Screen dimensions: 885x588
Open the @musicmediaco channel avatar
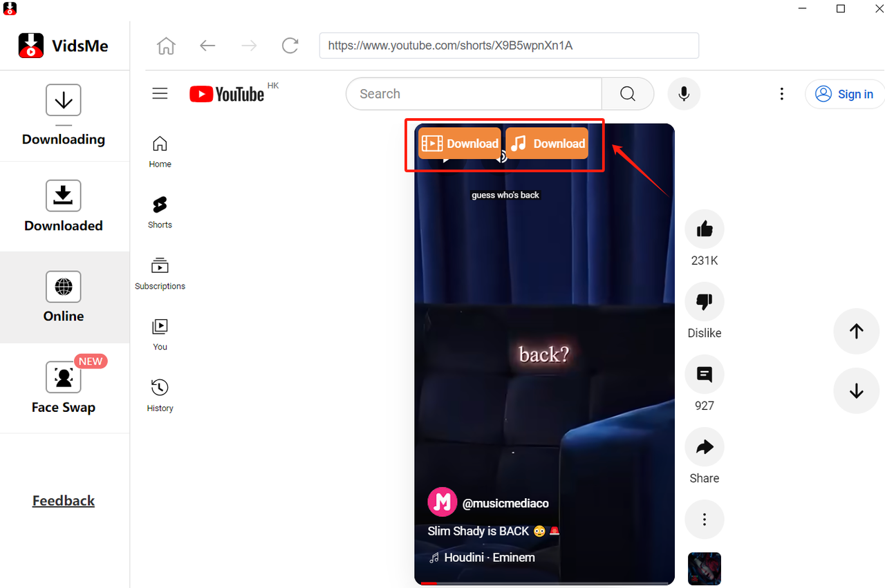coord(442,502)
